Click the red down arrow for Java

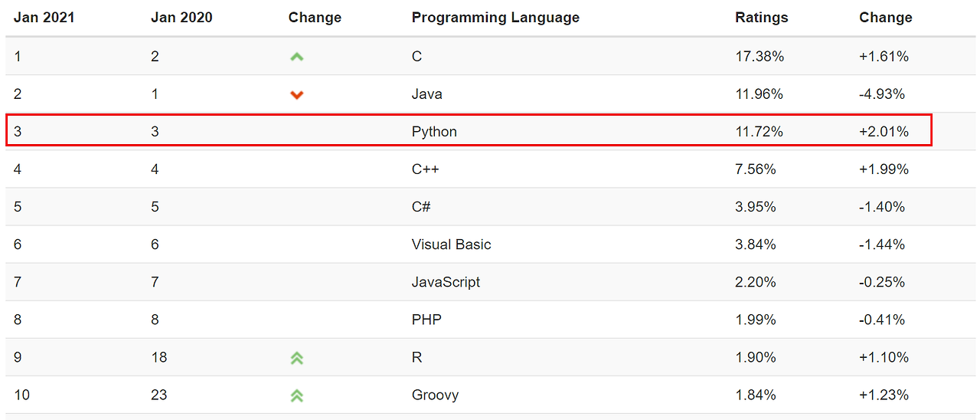pyautogui.click(x=297, y=94)
